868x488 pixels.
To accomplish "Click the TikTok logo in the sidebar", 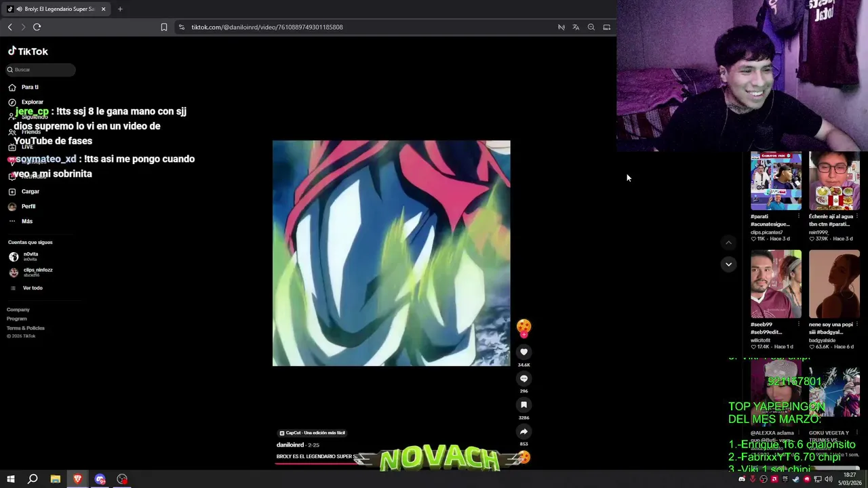I will [x=28, y=52].
